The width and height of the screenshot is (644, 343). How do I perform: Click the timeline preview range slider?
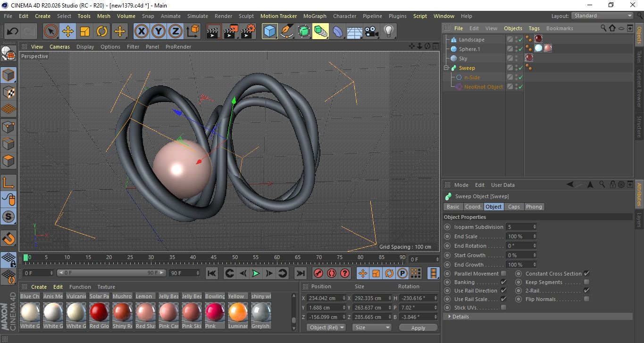(111, 273)
